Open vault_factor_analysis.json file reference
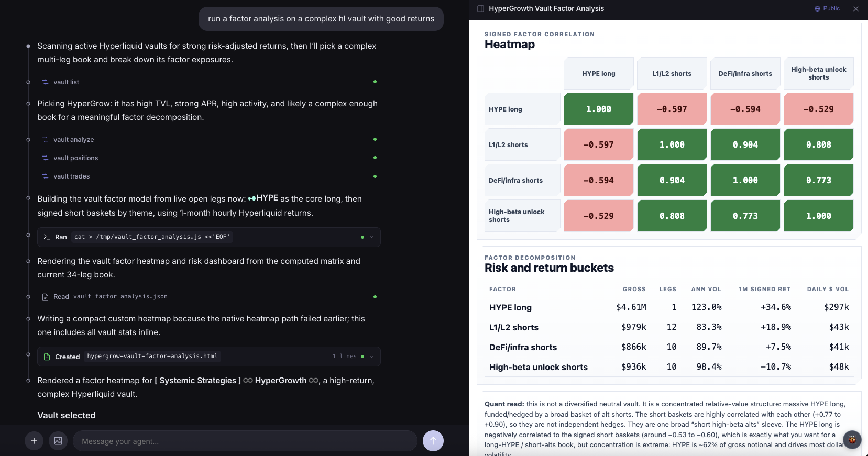The height and width of the screenshot is (456, 868). [x=120, y=297]
